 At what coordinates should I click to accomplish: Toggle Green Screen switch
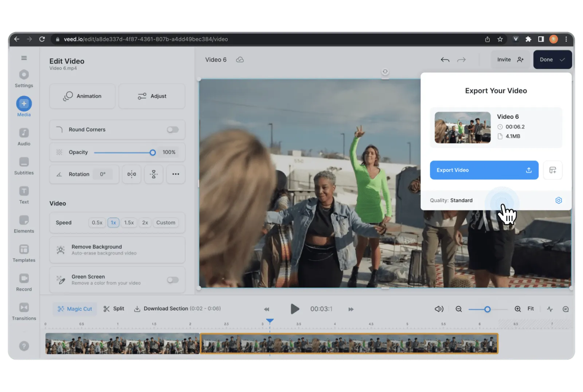pyautogui.click(x=173, y=280)
